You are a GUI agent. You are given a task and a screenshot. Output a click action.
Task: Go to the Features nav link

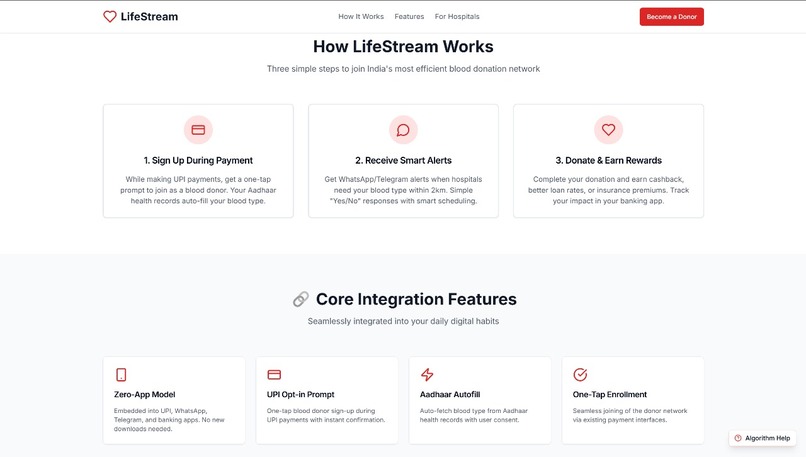pos(409,16)
